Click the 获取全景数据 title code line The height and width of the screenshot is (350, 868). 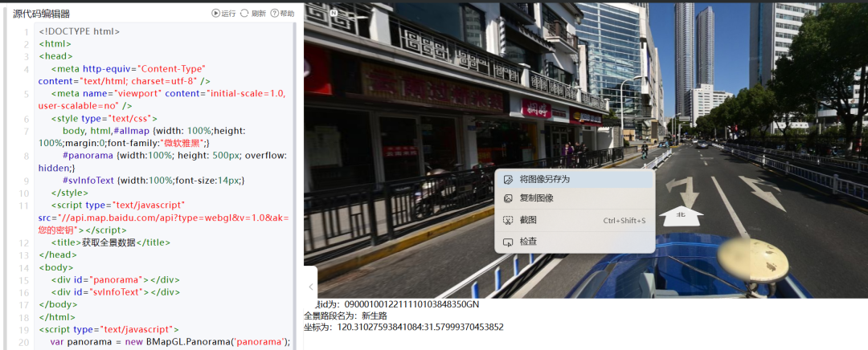click(x=111, y=242)
